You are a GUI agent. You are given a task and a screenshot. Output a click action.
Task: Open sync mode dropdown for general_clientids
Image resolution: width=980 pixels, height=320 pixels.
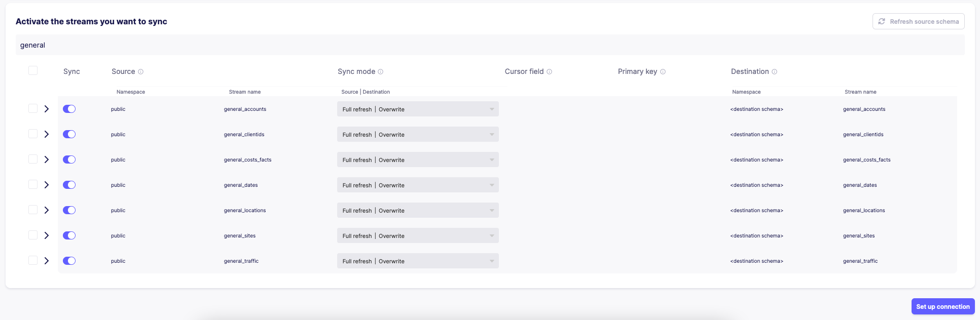coord(418,134)
